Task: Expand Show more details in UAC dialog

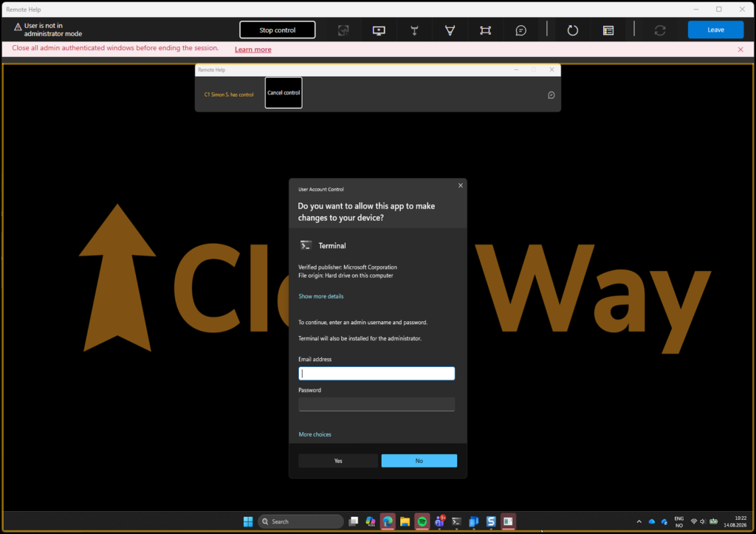Action: pyautogui.click(x=320, y=296)
